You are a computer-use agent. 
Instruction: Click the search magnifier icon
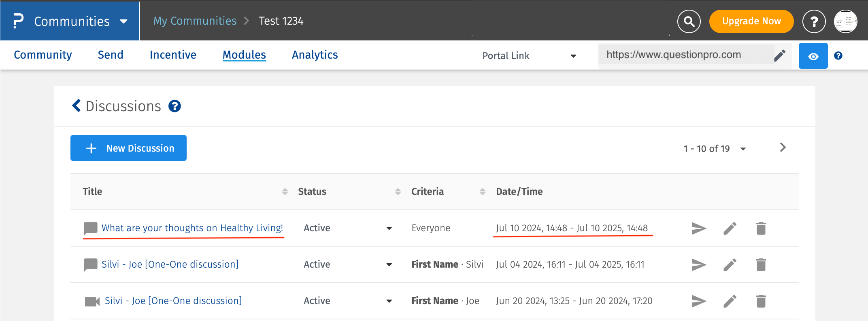click(x=689, y=21)
